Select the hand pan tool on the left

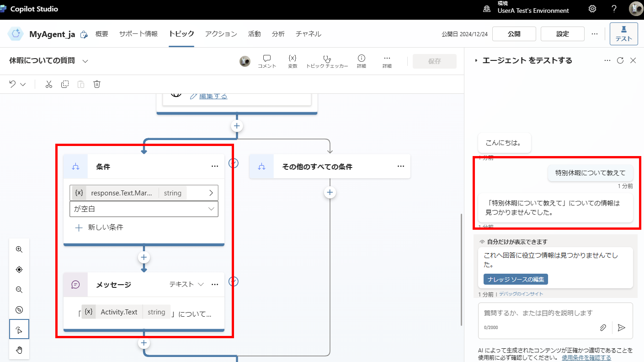click(x=19, y=350)
